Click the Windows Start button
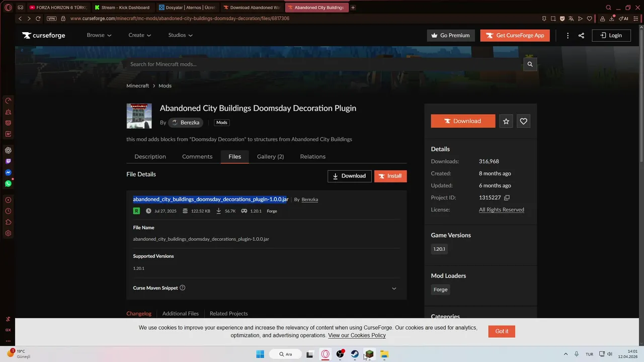Screen dimensions: 644x362 pos(260,354)
